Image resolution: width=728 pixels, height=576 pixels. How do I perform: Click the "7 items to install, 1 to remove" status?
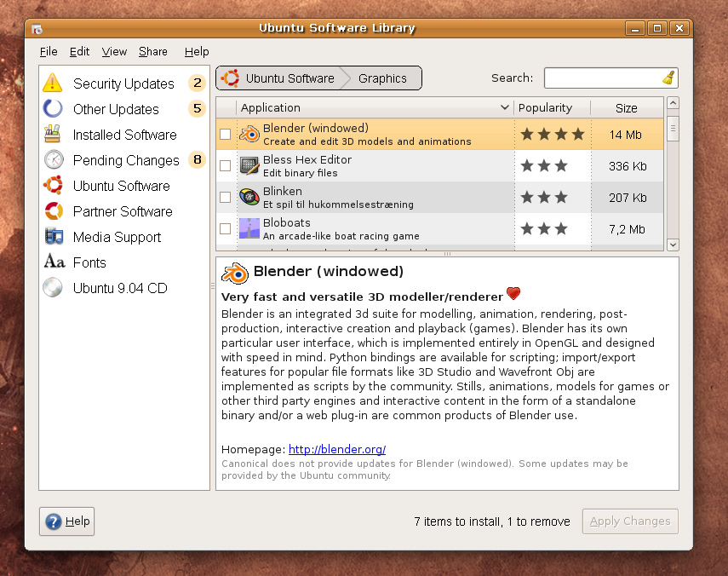492,521
